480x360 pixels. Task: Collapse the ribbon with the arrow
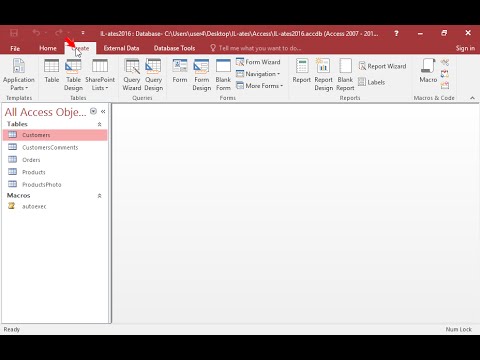click(x=472, y=98)
